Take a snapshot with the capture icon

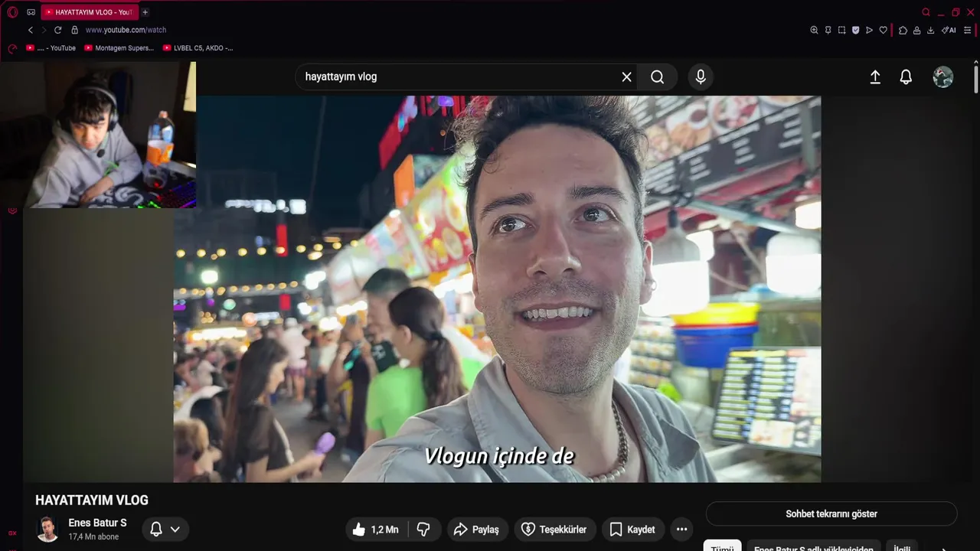tap(841, 30)
